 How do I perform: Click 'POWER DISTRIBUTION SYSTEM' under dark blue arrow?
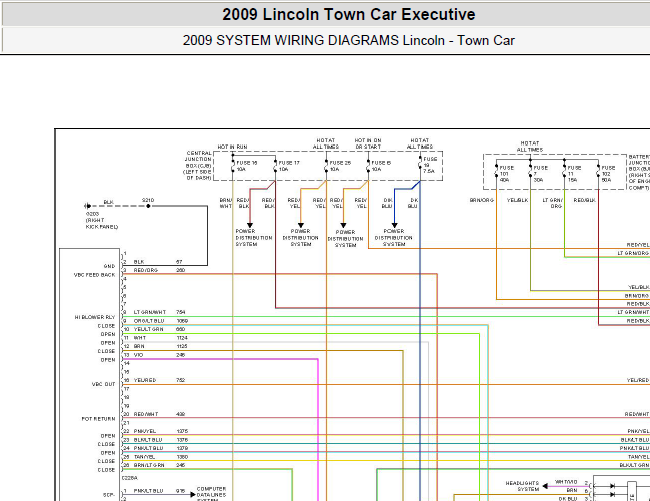pos(393,237)
